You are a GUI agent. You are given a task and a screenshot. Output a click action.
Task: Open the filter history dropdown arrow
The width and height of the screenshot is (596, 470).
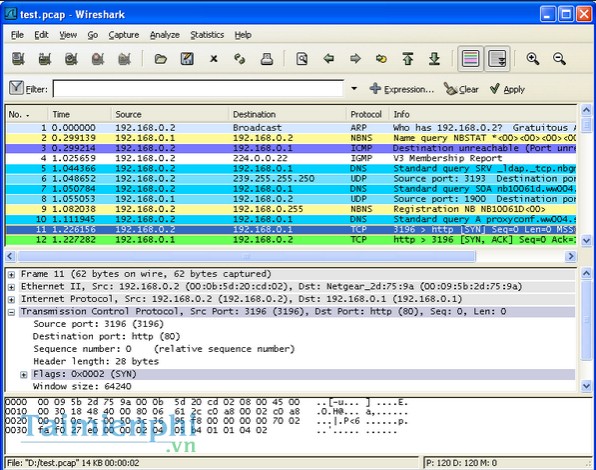click(x=354, y=89)
